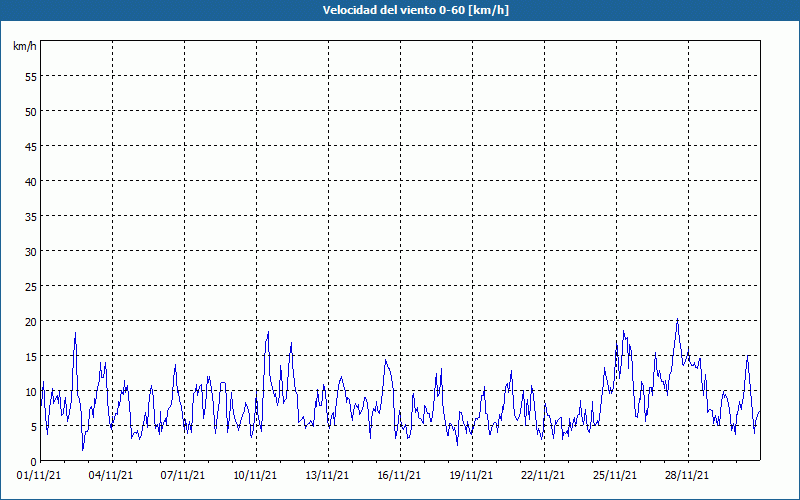This screenshot has width=800, height=500.
Task: Select the y-axis value 45
Action: tap(31, 146)
